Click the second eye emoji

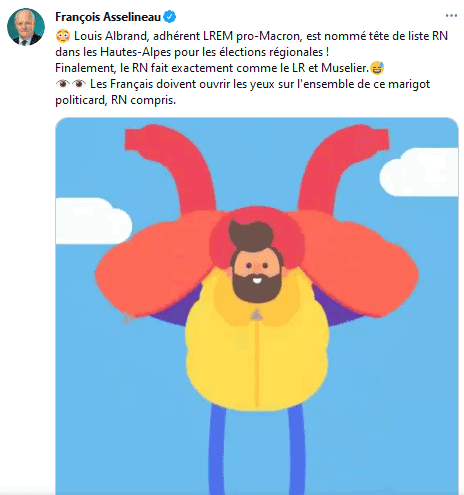pyautogui.click(x=79, y=84)
